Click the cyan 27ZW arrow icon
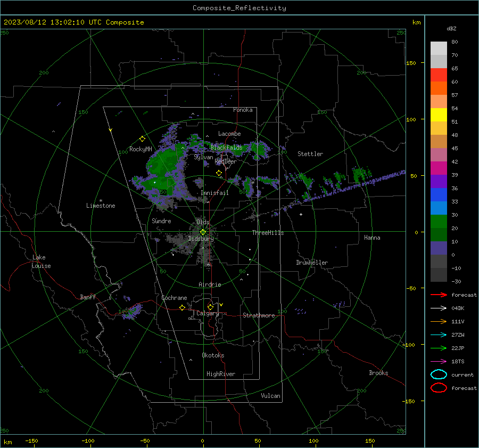479x448 pixels. click(x=439, y=335)
